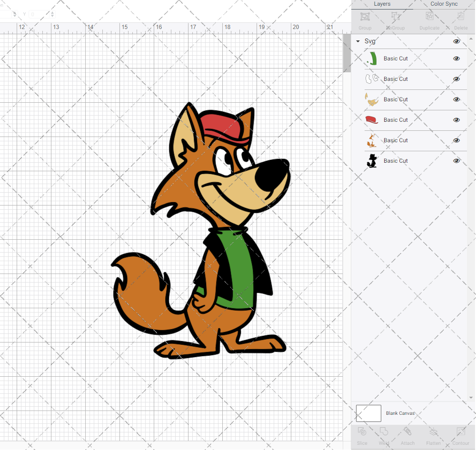This screenshot has height=450, width=476.
Task: Select the Slice tool
Action: click(362, 436)
